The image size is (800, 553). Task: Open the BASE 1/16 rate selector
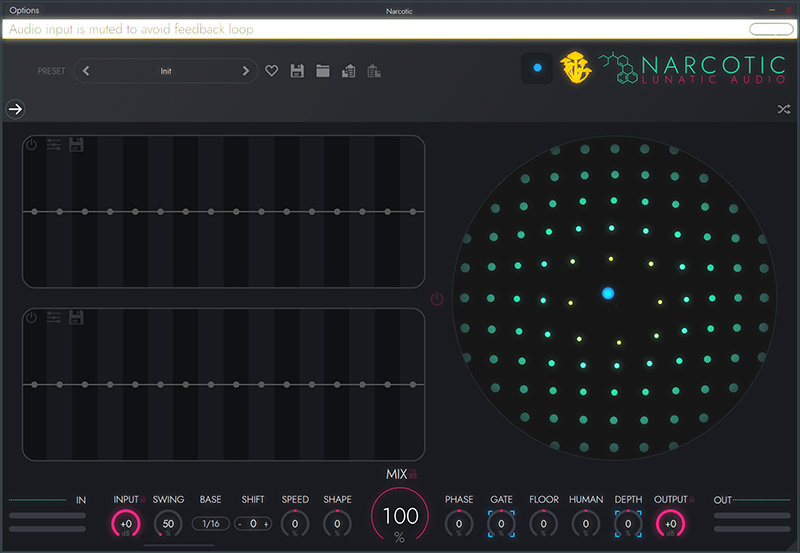[x=210, y=523]
